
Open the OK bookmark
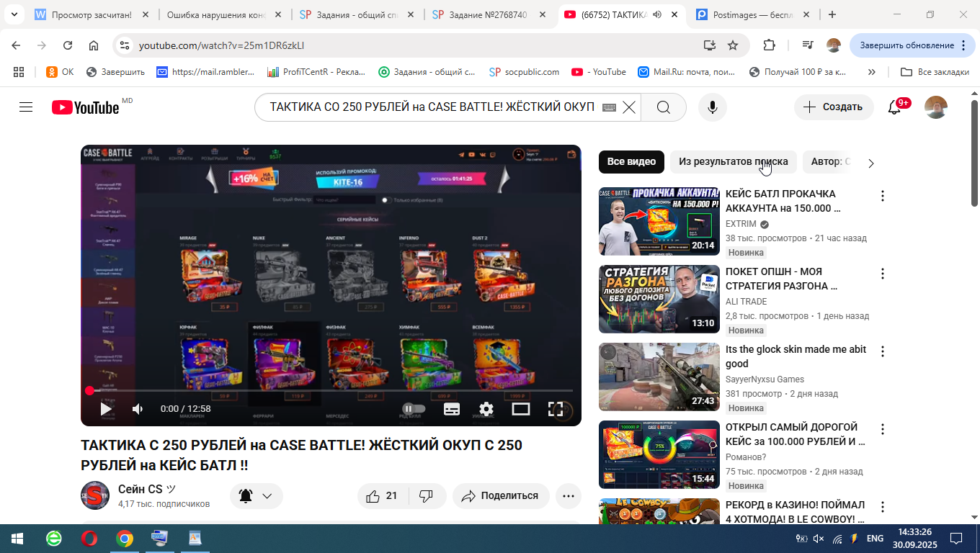click(x=60, y=72)
